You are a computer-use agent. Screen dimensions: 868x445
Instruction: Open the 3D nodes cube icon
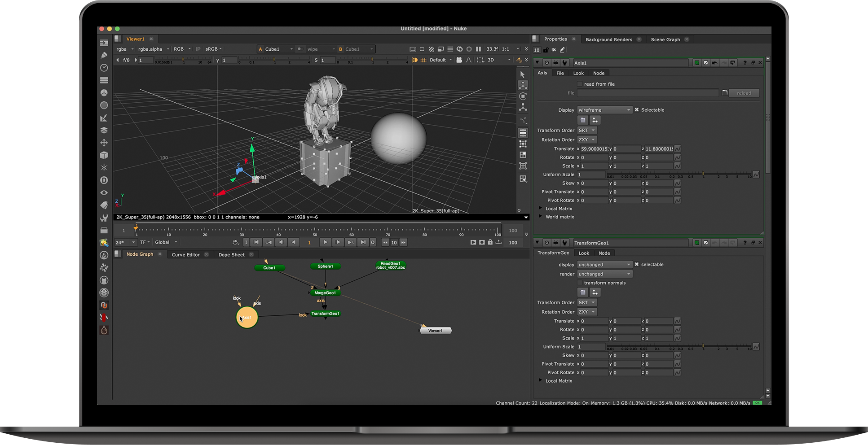[x=104, y=155]
